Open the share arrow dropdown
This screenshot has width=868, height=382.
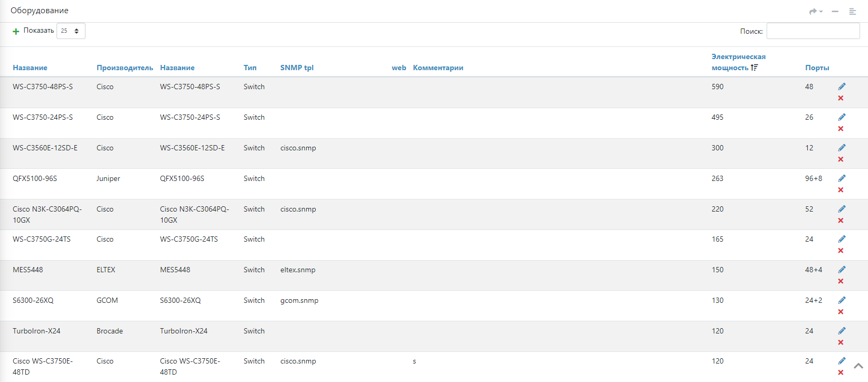(x=816, y=11)
